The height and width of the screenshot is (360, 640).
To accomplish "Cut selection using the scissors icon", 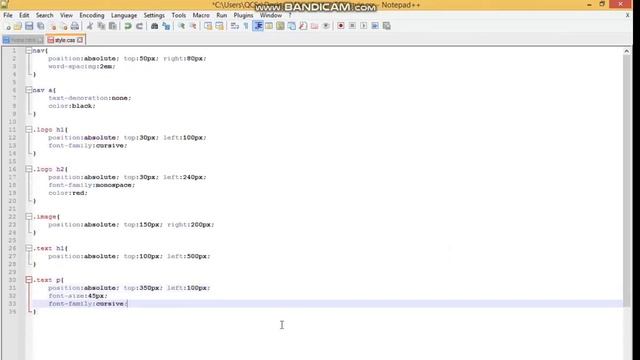I will 90,26.
